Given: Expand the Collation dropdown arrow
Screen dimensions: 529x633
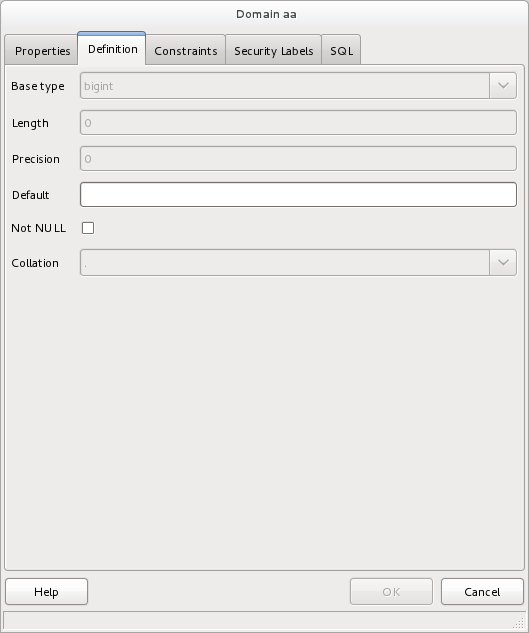Looking at the screenshot, I should 503,262.
